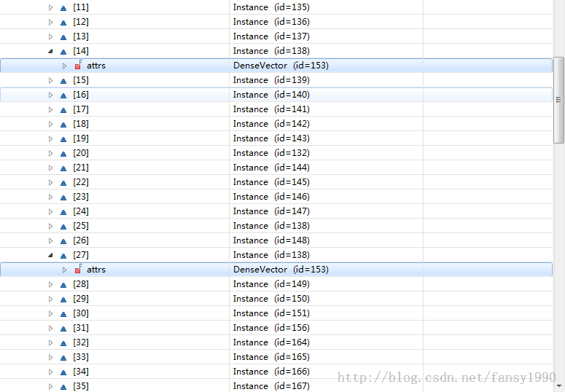Select the [18] variable row
Viewport: 565px width, 392px height.
81,124
